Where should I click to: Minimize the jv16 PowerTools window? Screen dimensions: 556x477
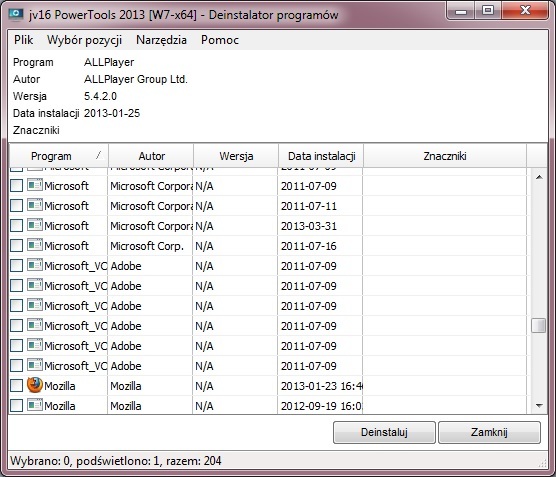[x=461, y=11]
